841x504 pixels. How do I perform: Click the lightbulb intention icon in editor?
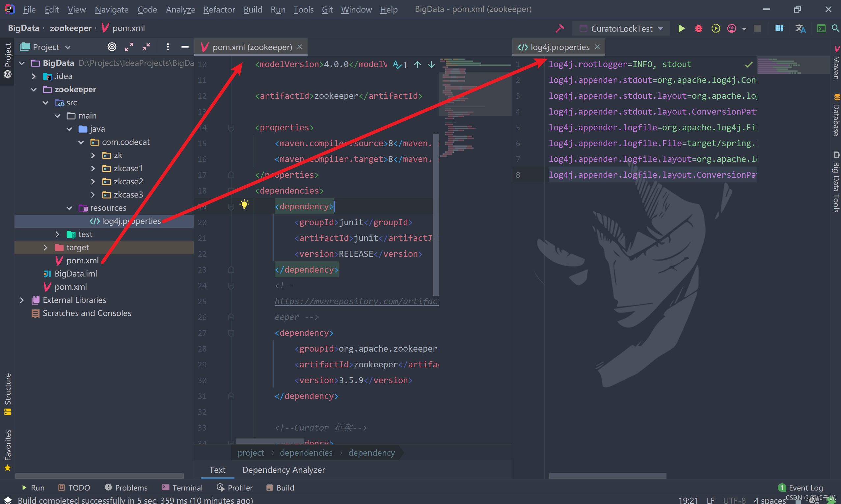pyautogui.click(x=244, y=204)
